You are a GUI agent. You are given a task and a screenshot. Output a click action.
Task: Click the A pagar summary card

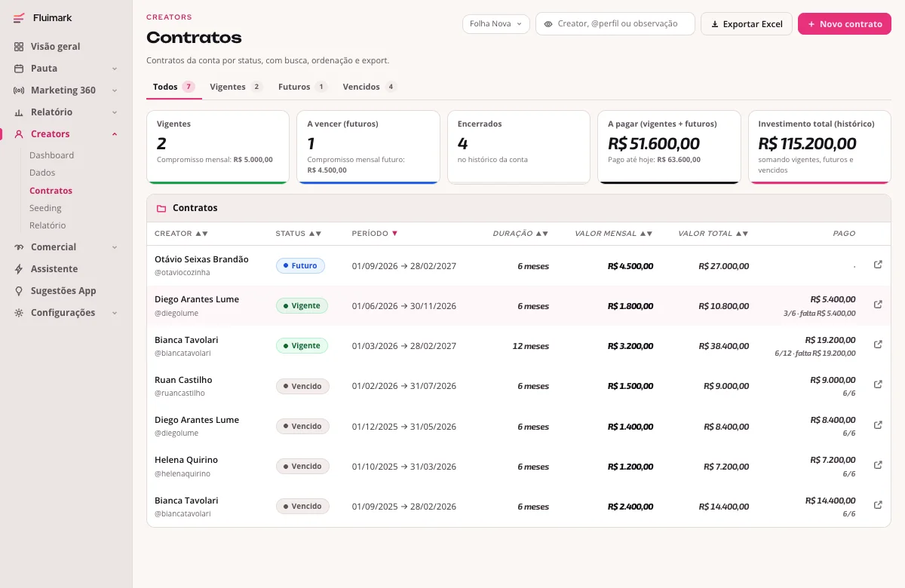669,147
